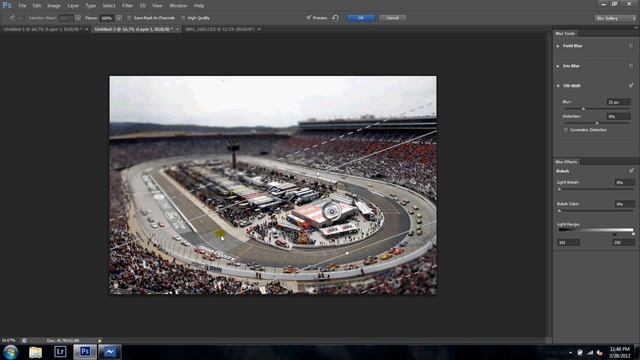Open the Window menu

[x=178, y=6]
